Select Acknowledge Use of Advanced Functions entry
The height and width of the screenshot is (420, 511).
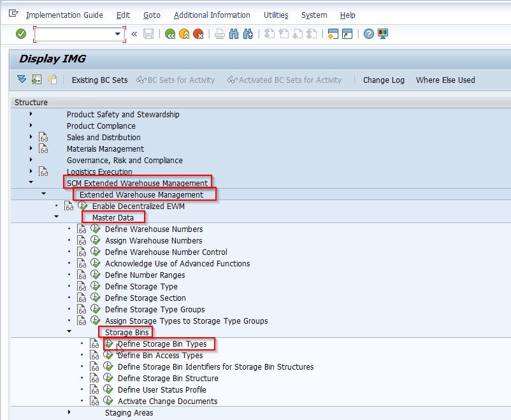178,263
